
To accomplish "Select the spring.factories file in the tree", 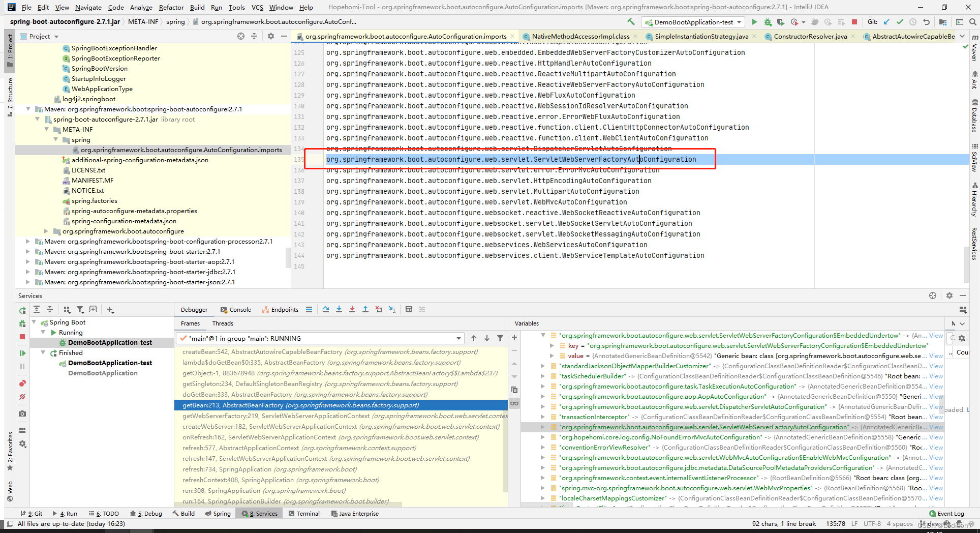I will click(95, 201).
